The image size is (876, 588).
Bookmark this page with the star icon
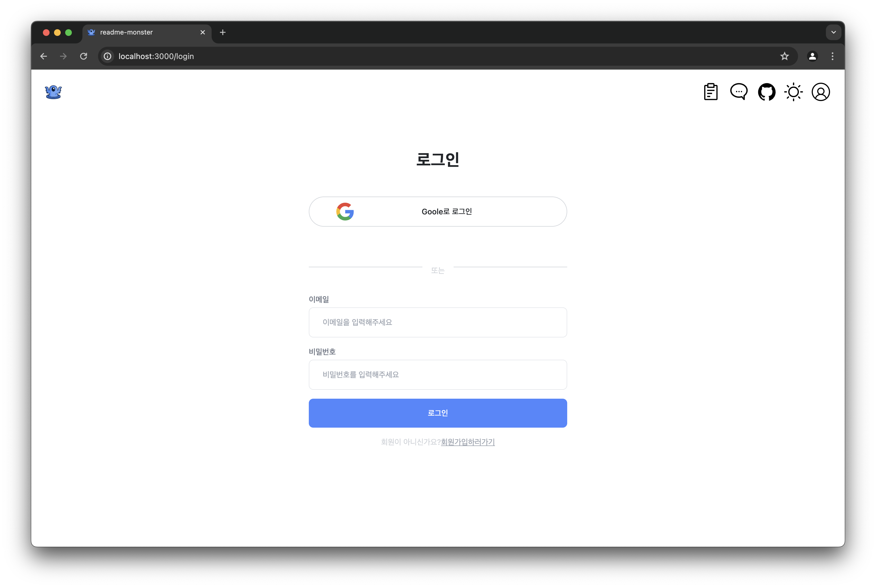(x=784, y=56)
